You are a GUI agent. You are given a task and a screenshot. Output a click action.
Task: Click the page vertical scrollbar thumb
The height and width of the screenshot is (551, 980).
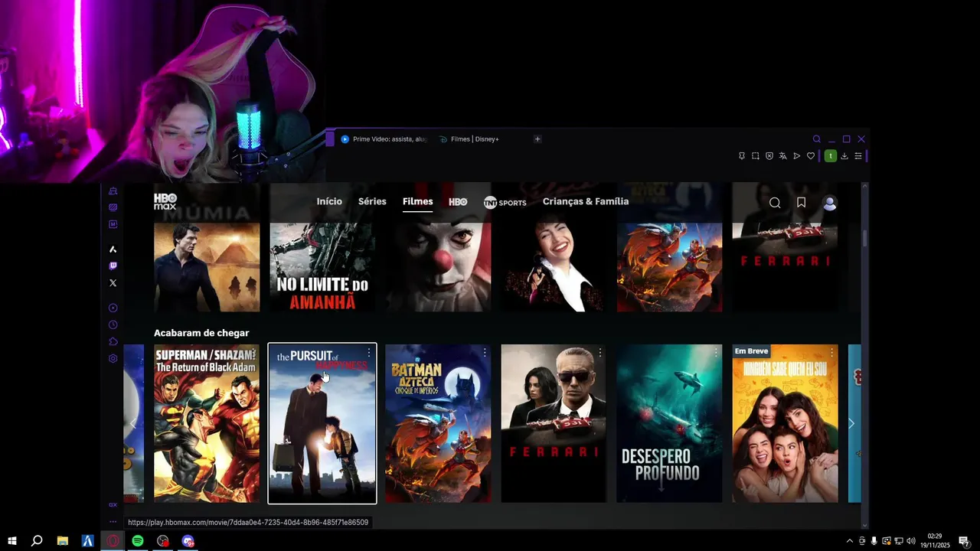[x=865, y=238]
